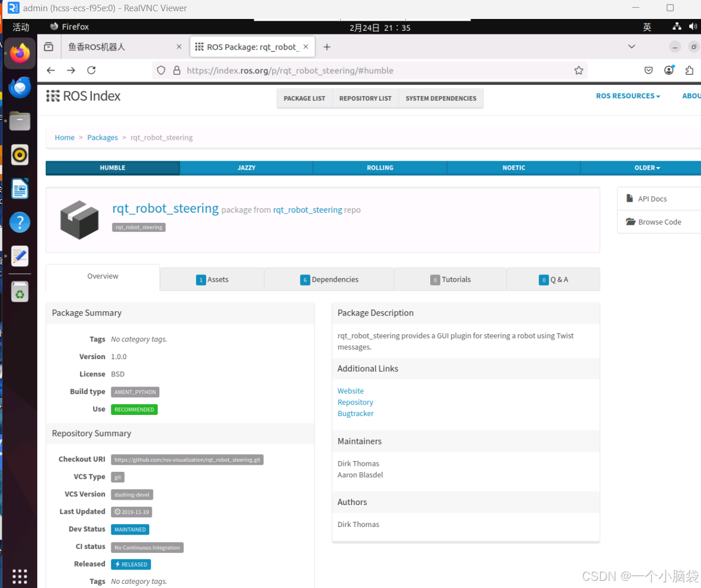List all browser tabs dropdown
The image size is (701, 588).
(631, 46)
